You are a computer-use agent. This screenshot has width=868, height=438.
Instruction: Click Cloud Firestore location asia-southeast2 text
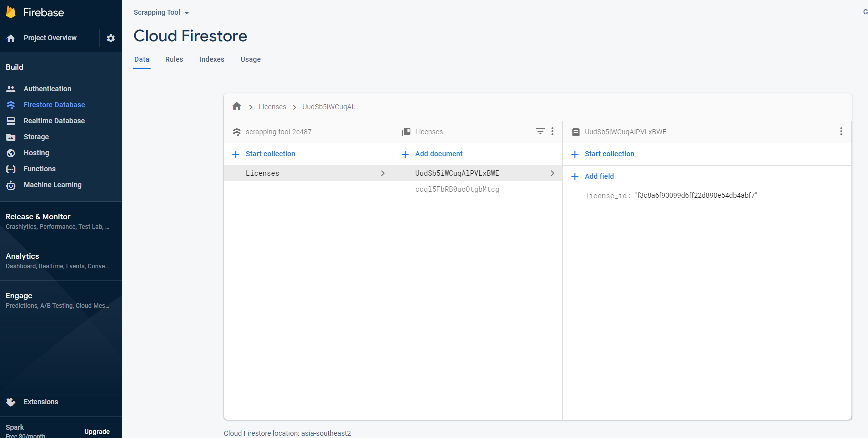[x=287, y=433]
